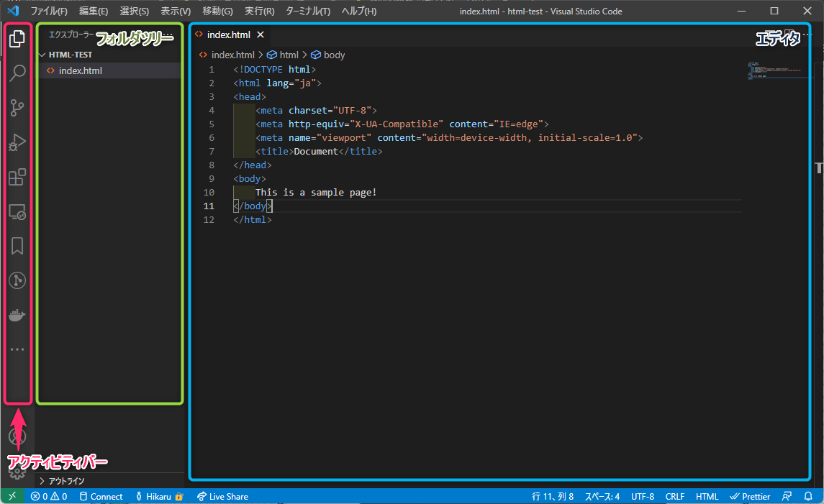
Task: Toggle Prettier formatter status
Action: point(750,496)
